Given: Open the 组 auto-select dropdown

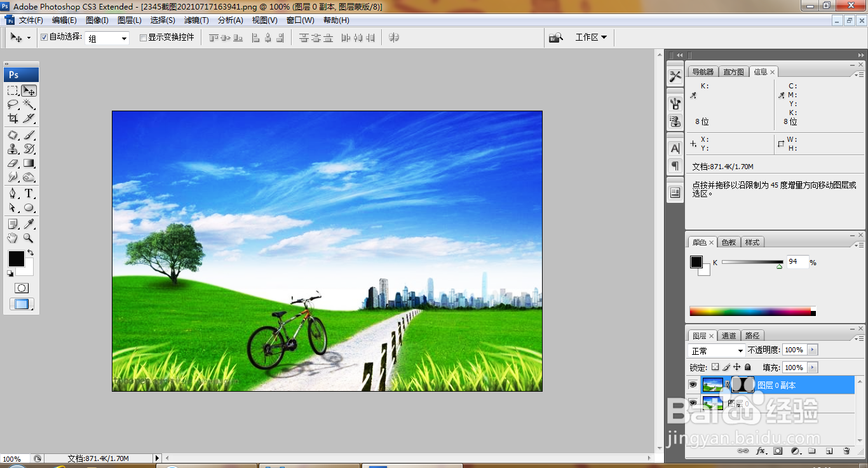Looking at the screenshot, I should pos(107,38).
